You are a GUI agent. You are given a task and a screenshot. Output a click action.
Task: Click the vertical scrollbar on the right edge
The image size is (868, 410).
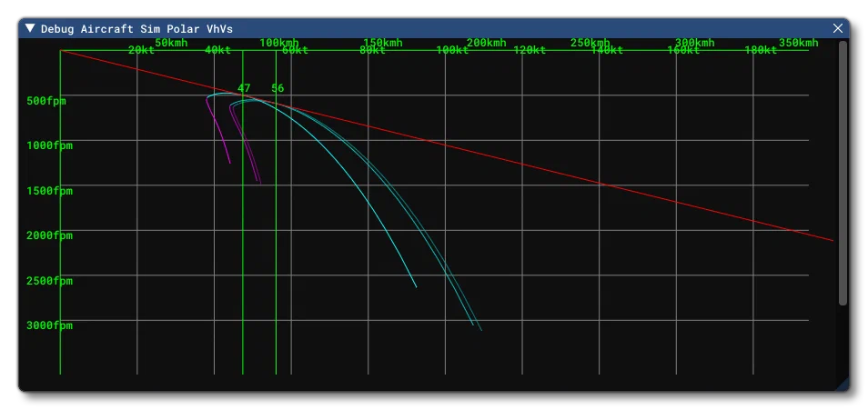pos(843,173)
